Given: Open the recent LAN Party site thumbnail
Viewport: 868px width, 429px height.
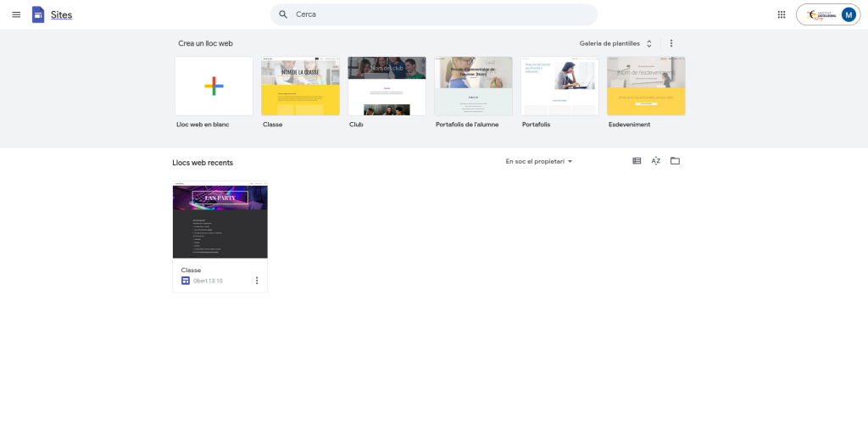Looking at the screenshot, I should tap(220, 220).
